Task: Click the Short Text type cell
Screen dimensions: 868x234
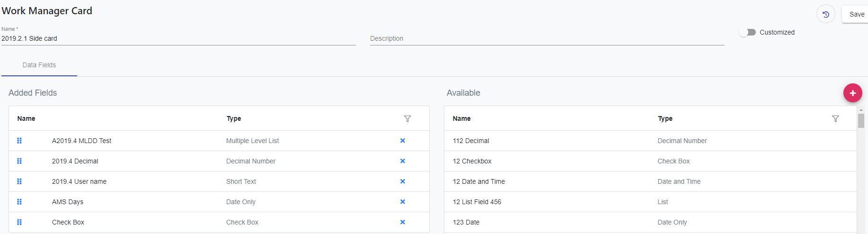Action: tap(241, 181)
